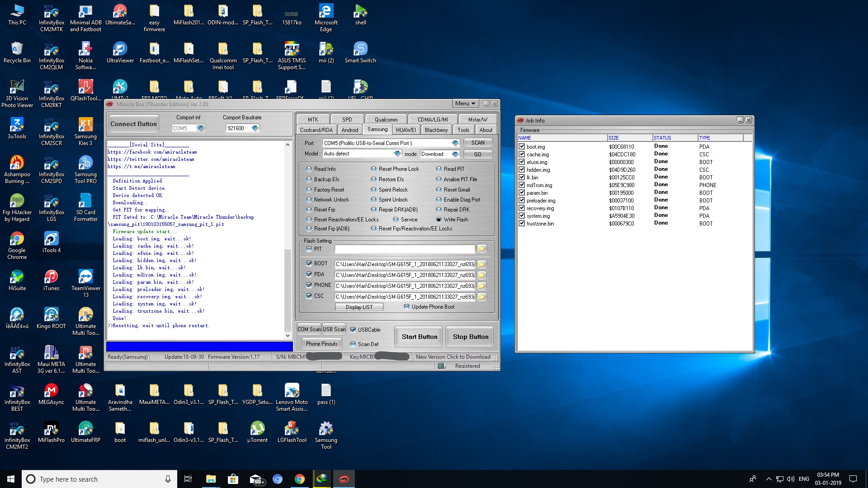
Task: Open Minimal ADB and Fastboot icon
Action: (85, 18)
